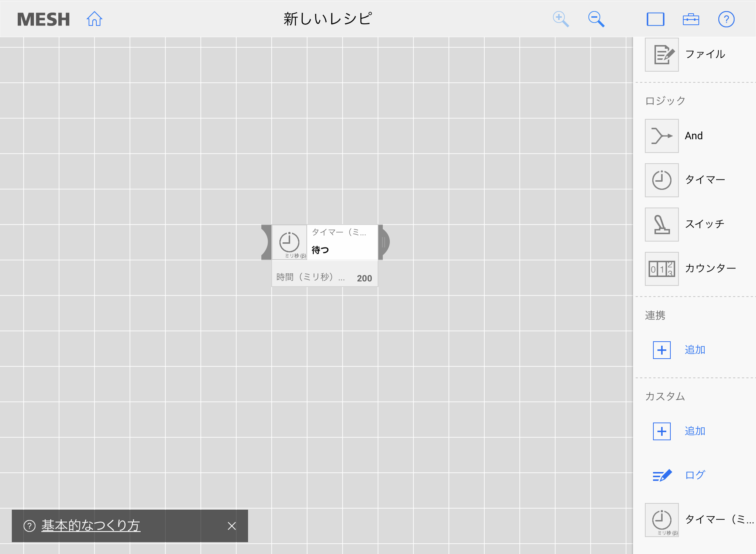Click 追加 link under 連携
The image size is (756, 554).
click(695, 350)
